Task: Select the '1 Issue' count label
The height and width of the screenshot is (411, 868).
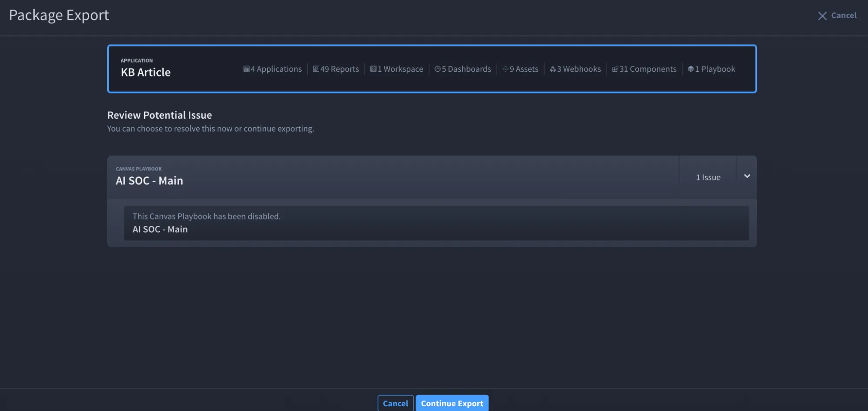Action: click(708, 177)
